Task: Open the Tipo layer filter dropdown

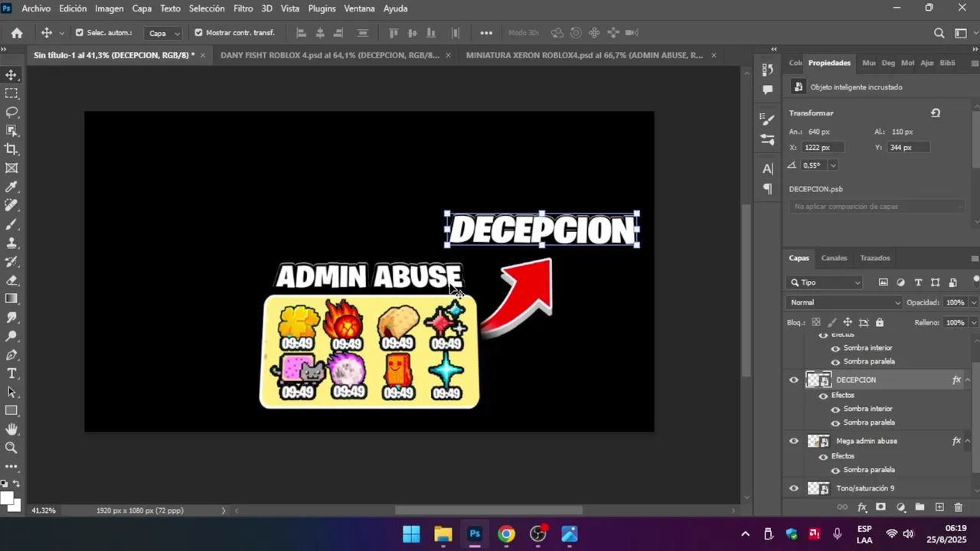Action: pos(825,282)
